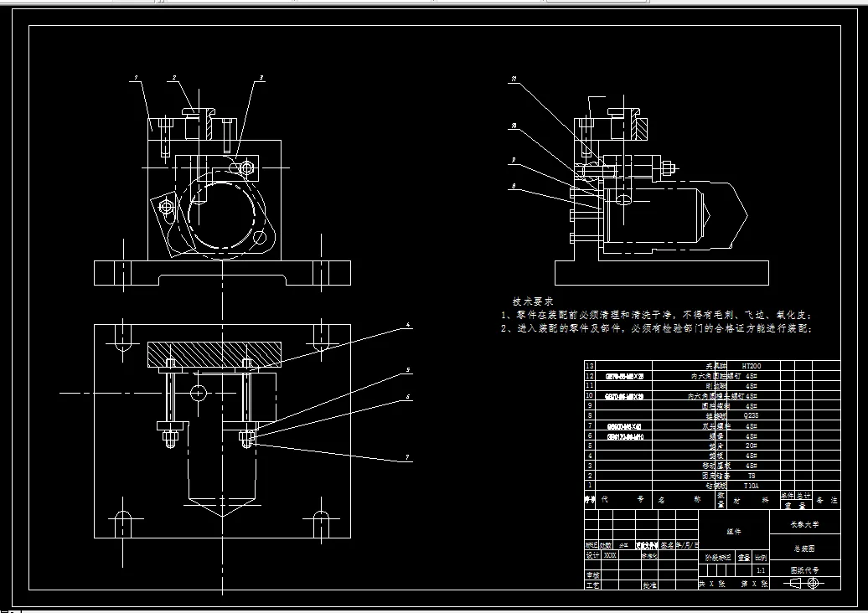Click the 设计 label in title block
The image size is (868, 613).
[x=592, y=555]
